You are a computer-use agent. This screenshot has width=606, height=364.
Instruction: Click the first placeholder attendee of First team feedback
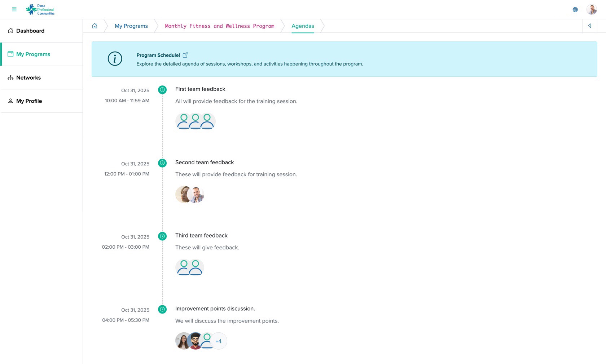coord(181,121)
